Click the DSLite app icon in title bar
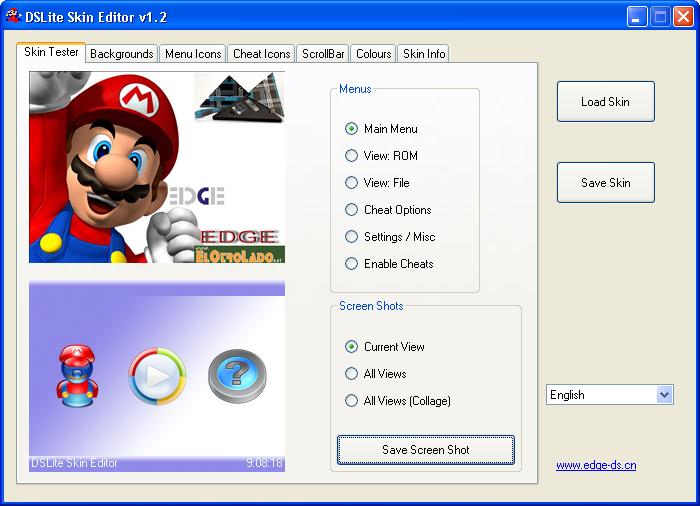 (13, 16)
